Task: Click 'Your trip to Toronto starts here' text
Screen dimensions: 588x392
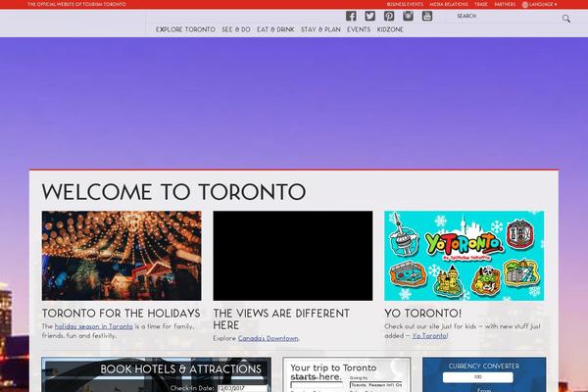Action: [333, 372]
